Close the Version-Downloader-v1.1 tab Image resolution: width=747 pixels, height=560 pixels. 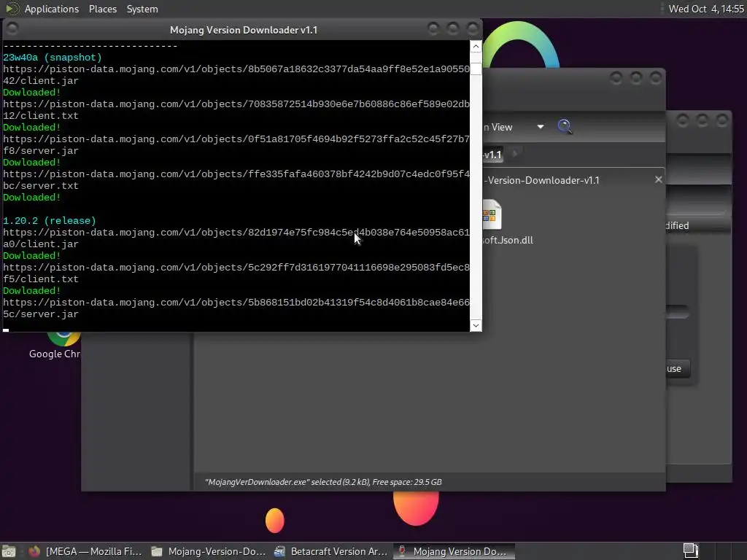click(659, 179)
